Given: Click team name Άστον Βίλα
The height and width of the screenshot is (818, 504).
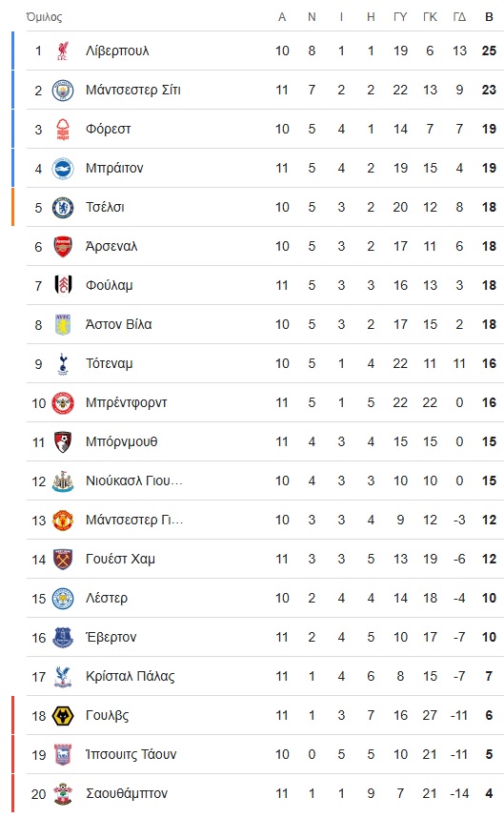Looking at the screenshot, I should coord(119,324).
